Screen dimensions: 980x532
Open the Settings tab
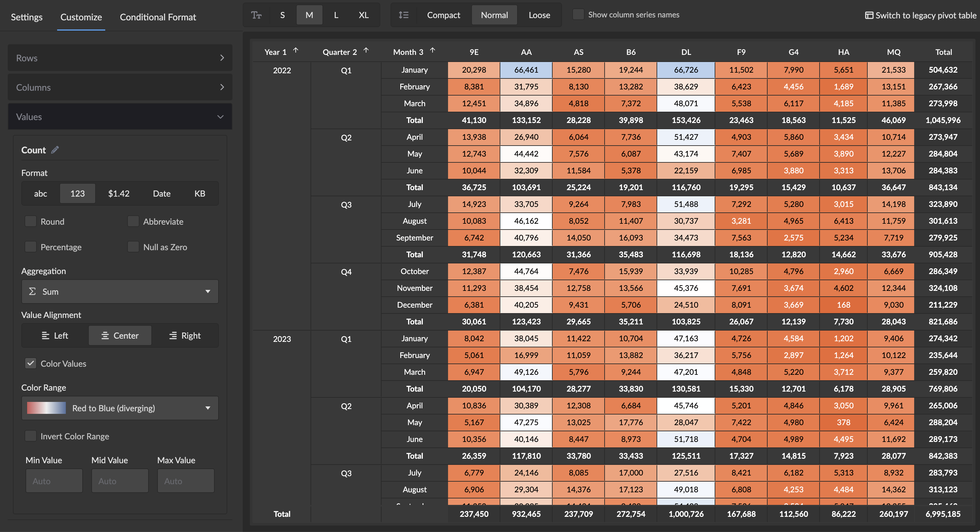pos(26,17)
